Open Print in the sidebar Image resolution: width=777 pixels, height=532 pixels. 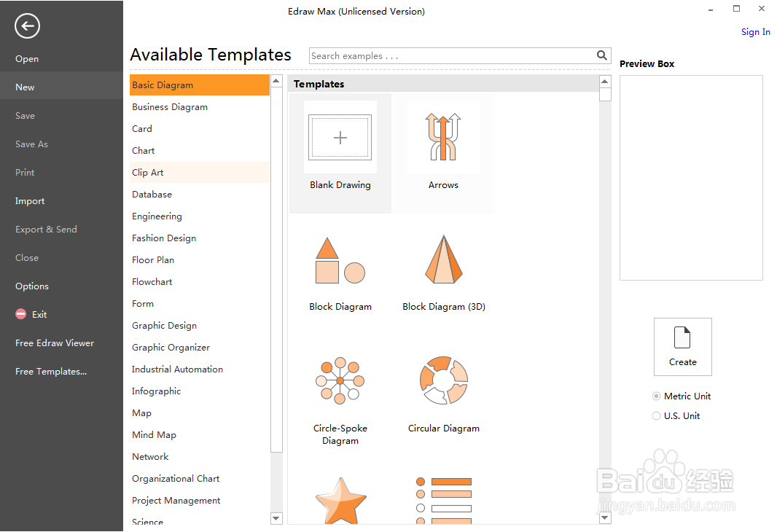[25, 173]
